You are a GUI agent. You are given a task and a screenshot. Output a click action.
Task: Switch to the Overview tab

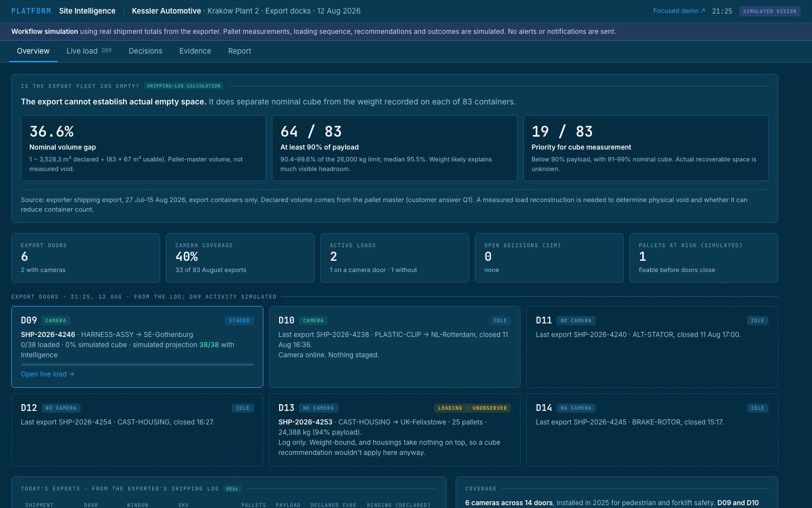click(x=33, y=51)
